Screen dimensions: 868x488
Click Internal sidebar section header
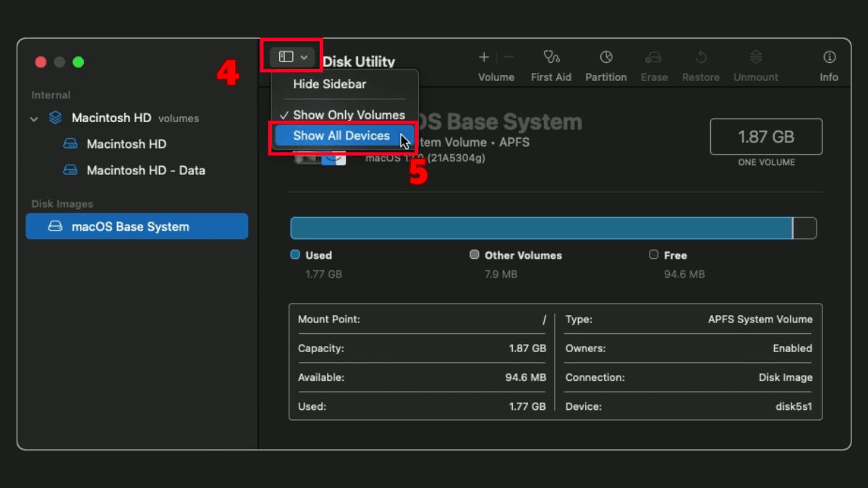point(51,95)
